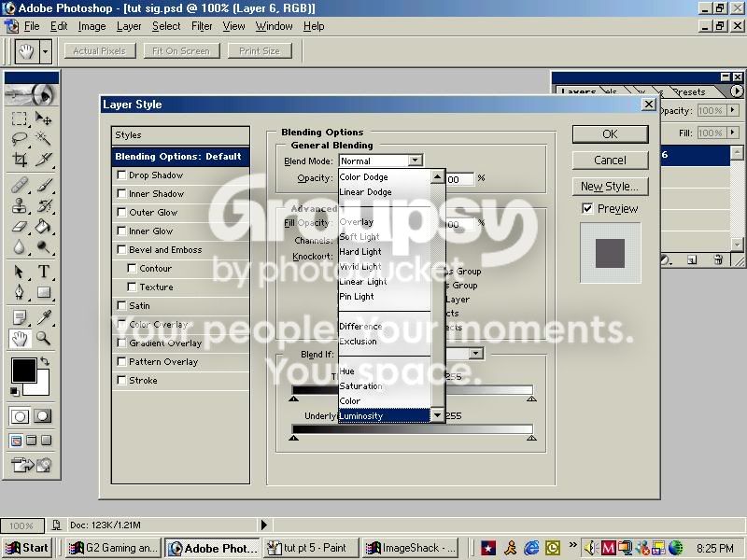747x560 pixels.
Task: Open the Layer menu
Action: [129, 26]
